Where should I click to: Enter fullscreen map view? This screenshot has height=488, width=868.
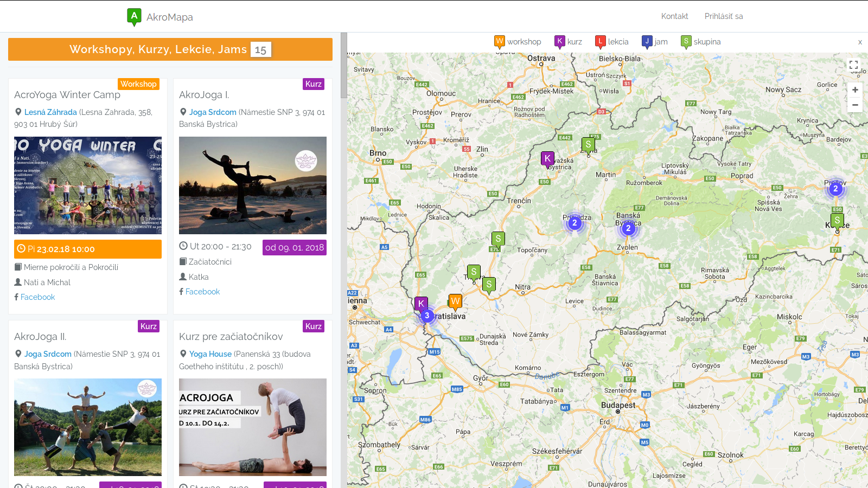(x=853, y=65)
